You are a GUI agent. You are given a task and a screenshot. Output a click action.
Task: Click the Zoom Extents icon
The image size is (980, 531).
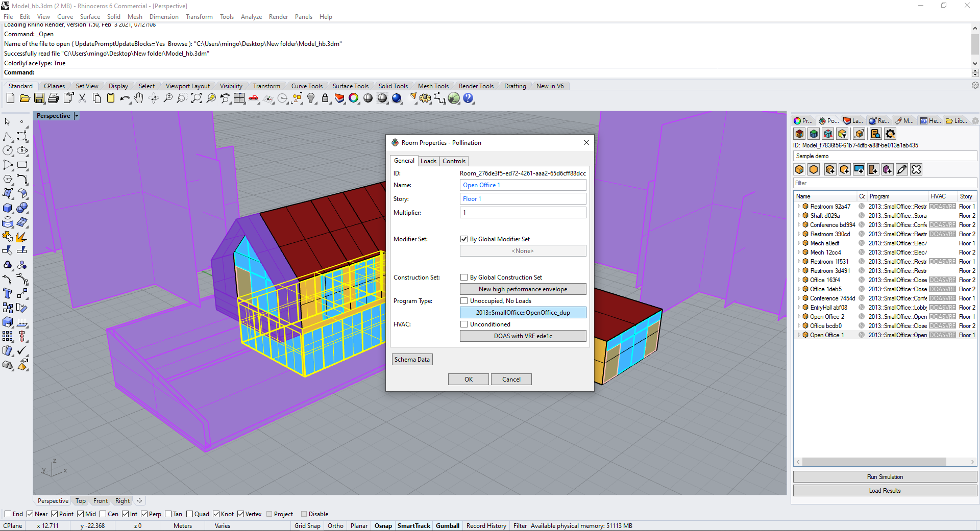point(197,98)
